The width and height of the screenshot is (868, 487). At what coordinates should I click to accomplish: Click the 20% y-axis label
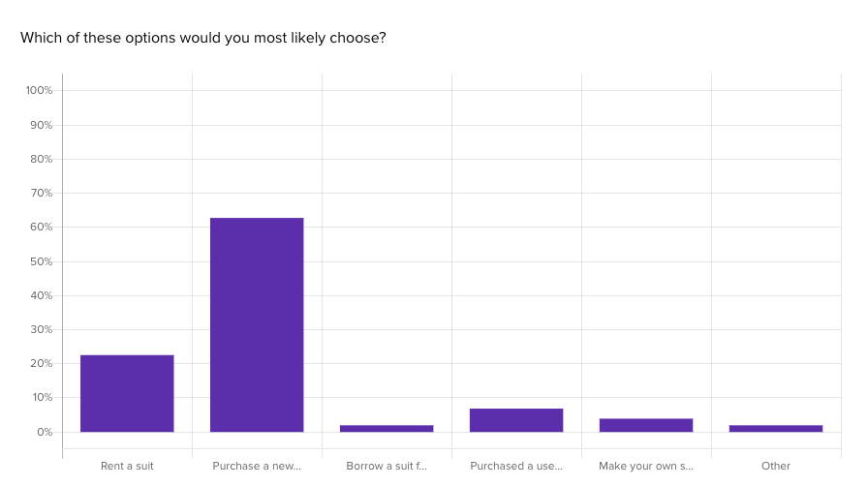pos(41,364)
